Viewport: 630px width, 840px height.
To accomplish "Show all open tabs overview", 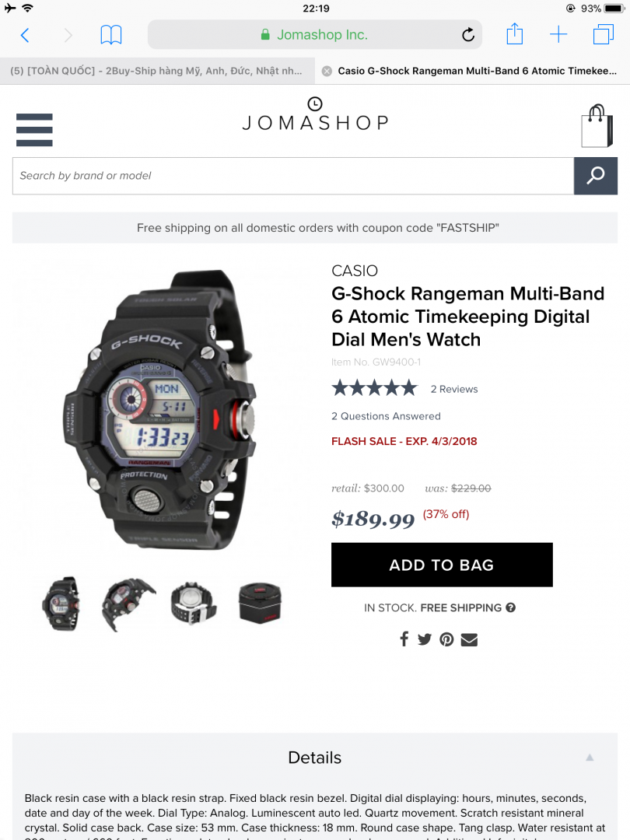I will [x=604, y=35].
